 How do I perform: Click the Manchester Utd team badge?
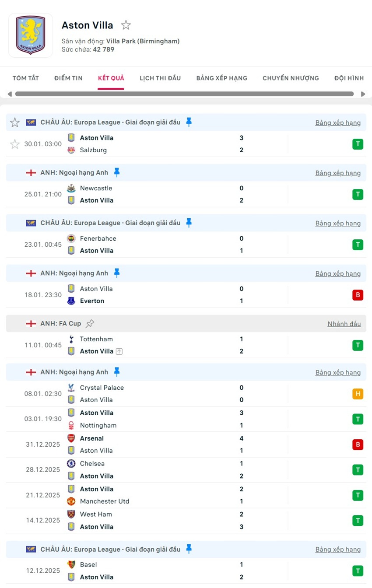click(x=71, y=501)
